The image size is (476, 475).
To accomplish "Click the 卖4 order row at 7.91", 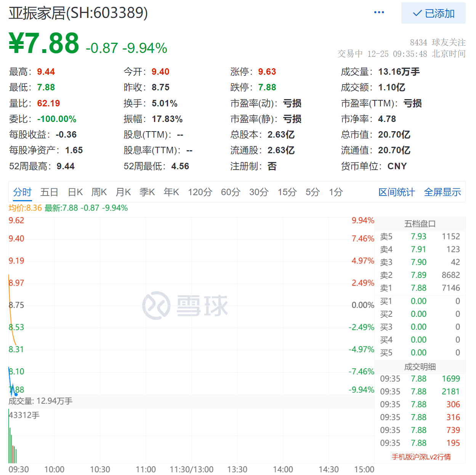I will point(420,249).
